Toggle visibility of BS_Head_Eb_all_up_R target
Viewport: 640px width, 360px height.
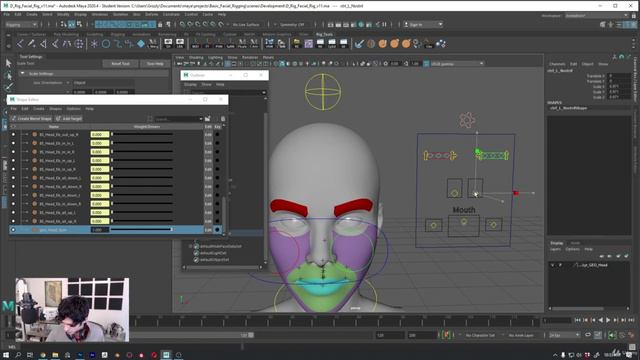(13, 221)
